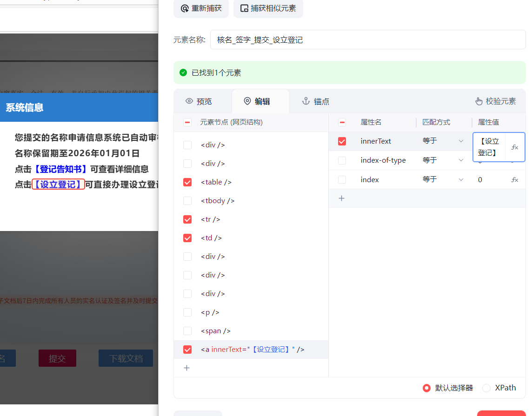Uncheck the <tr /> node checkbox

[x=187, y=219]
